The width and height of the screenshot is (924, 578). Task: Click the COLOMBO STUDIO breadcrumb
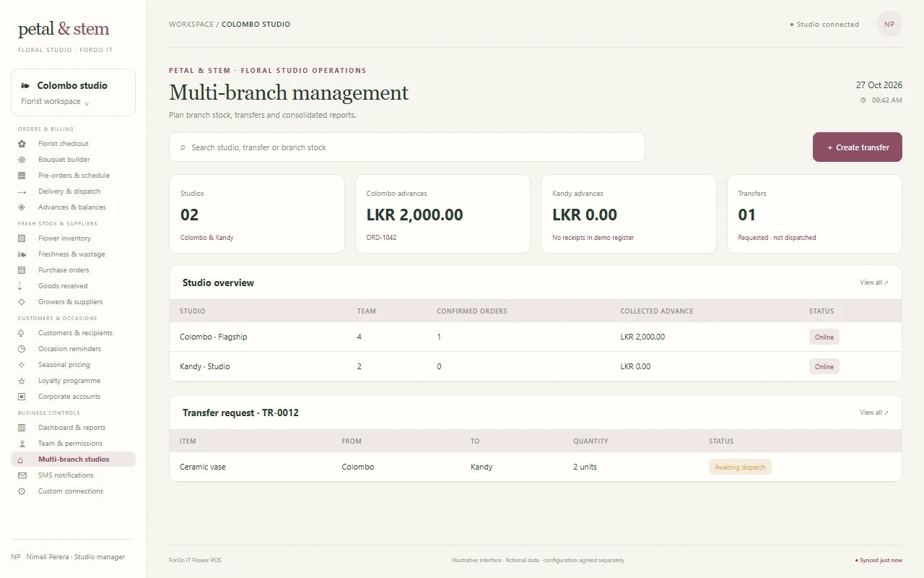[256, 25]
